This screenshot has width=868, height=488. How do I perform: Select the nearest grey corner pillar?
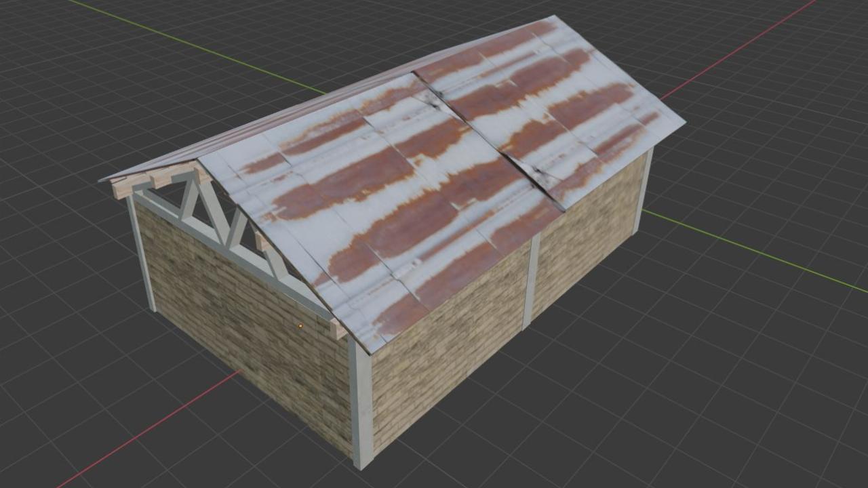pos(361,403)
